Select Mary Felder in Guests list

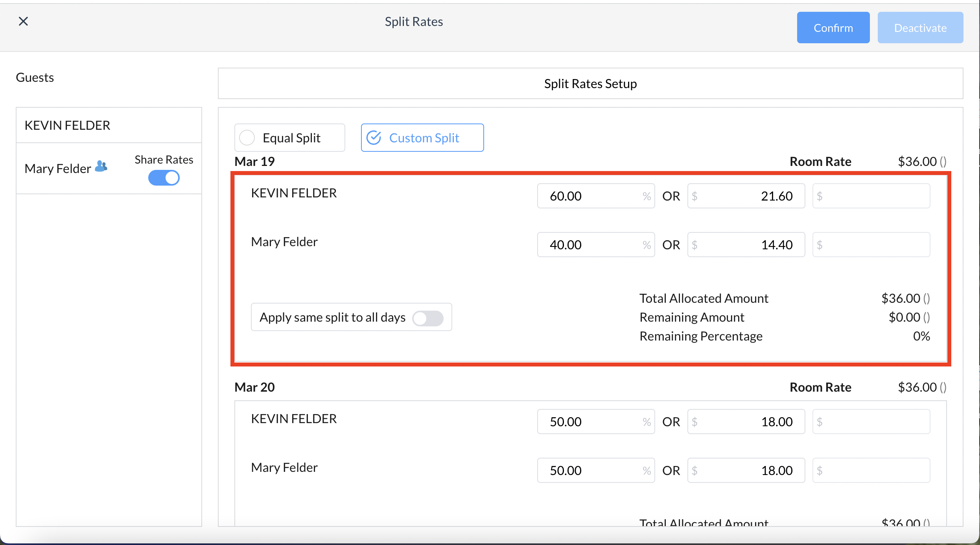(58, 169)
